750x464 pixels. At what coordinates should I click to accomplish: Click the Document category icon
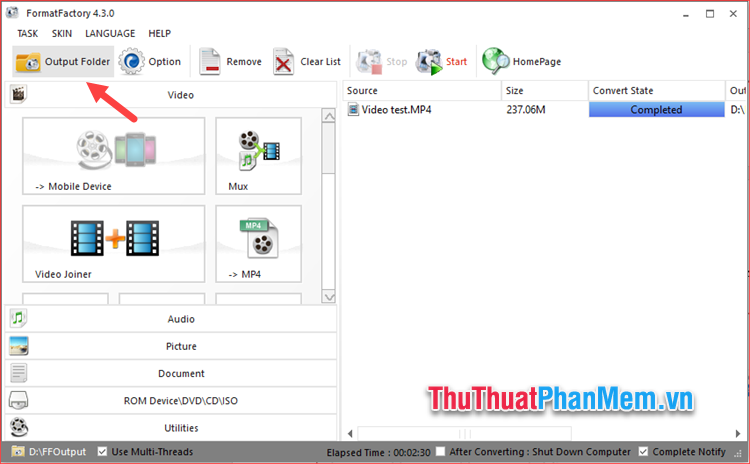18,373
